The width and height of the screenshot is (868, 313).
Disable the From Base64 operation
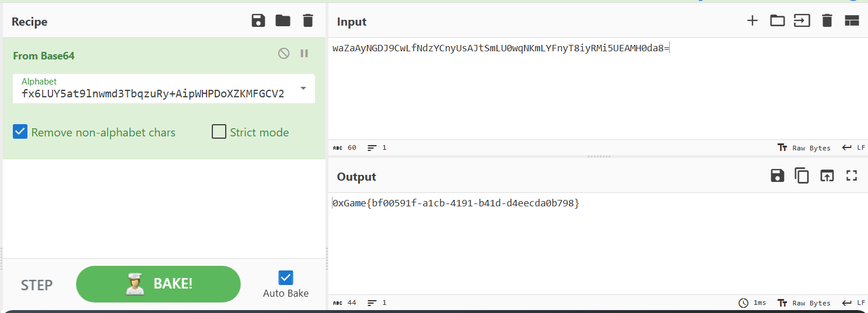(283, 54)
